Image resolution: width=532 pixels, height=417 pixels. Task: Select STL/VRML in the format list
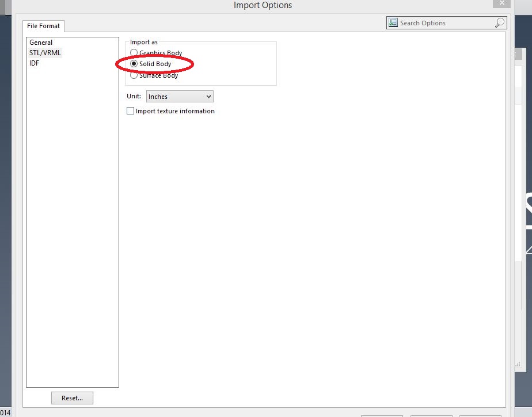click(45, 53)
